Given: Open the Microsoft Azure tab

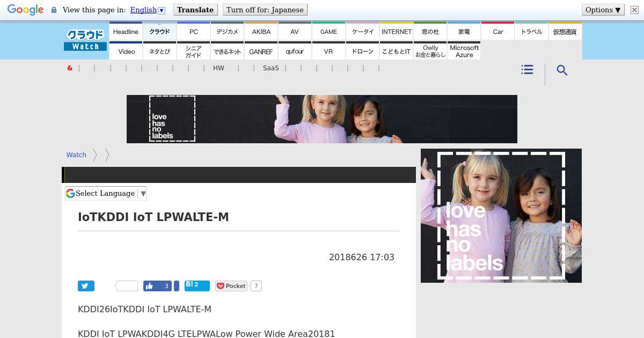Looking at the screenshot, I should click(464, 52).
